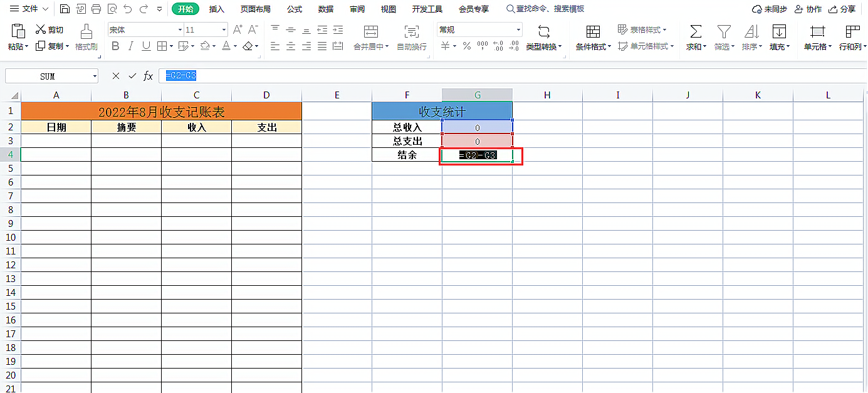Decrease font size with A- icon

[x=253, y=29]
